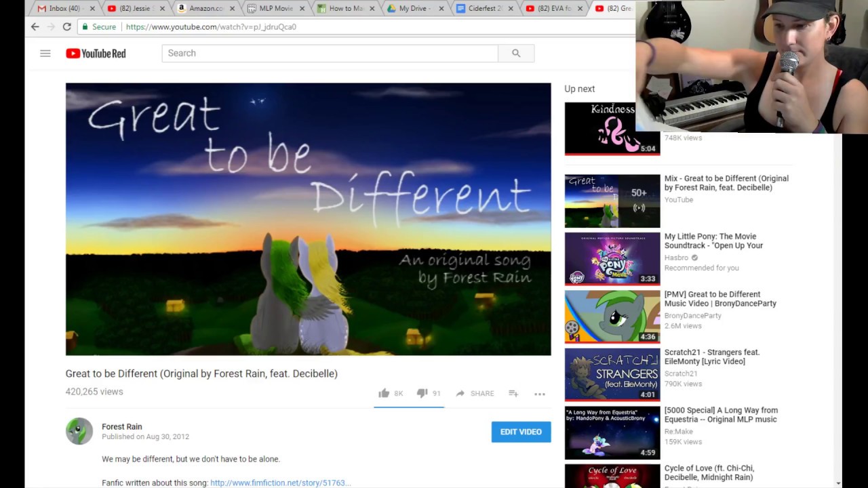The width and height of the screenshot is (868, 488).
Task: Click the search magnifier button
Action: [x=516, y=53]
